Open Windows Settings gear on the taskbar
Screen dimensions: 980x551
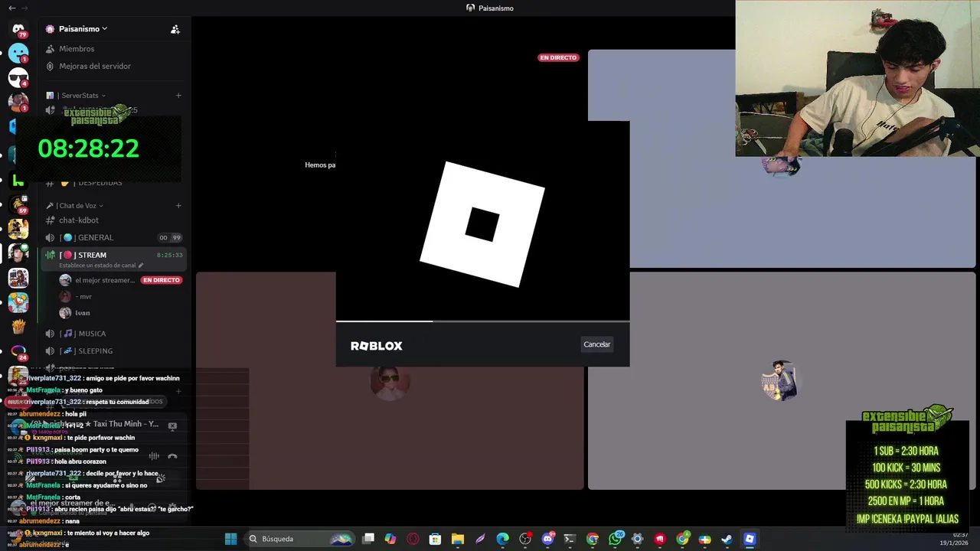(637, 539)
